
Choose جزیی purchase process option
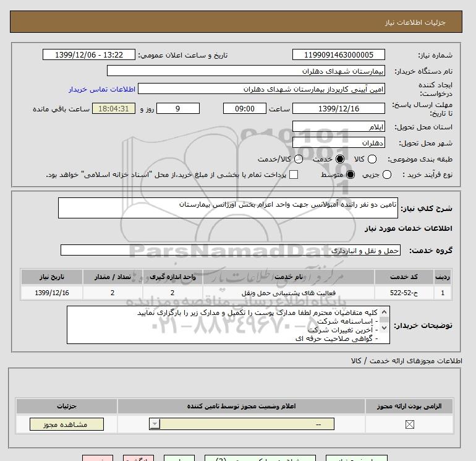(387, 174)
